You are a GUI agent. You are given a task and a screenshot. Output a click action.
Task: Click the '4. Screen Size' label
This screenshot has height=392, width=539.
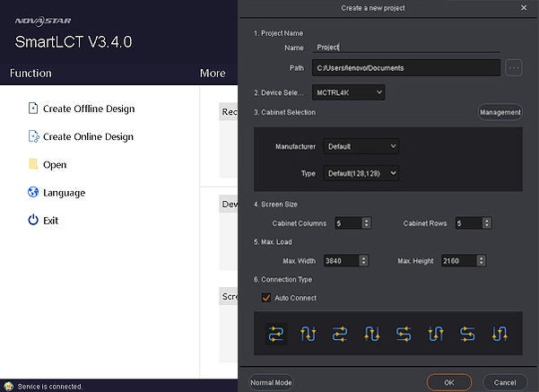[x=275, y=205]
